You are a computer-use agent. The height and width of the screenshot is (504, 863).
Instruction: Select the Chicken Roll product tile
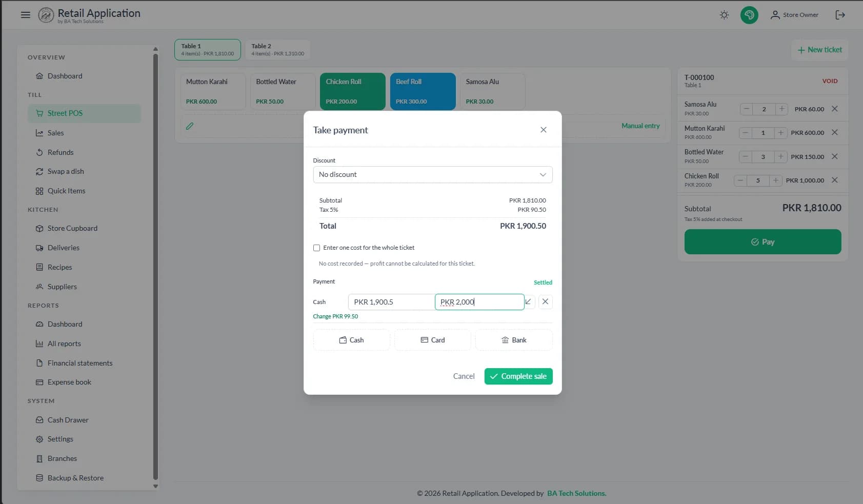tap(353, 91)
